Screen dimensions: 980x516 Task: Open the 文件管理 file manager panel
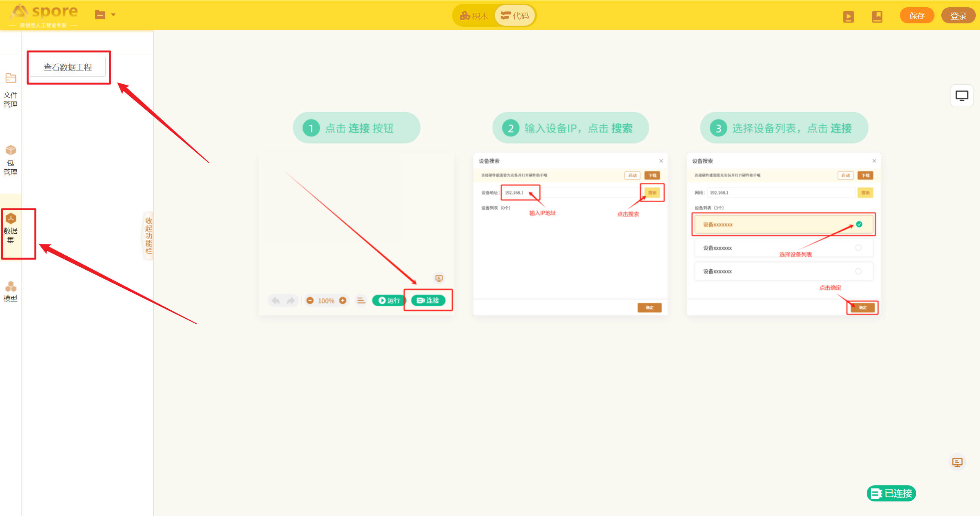point(11,90)
